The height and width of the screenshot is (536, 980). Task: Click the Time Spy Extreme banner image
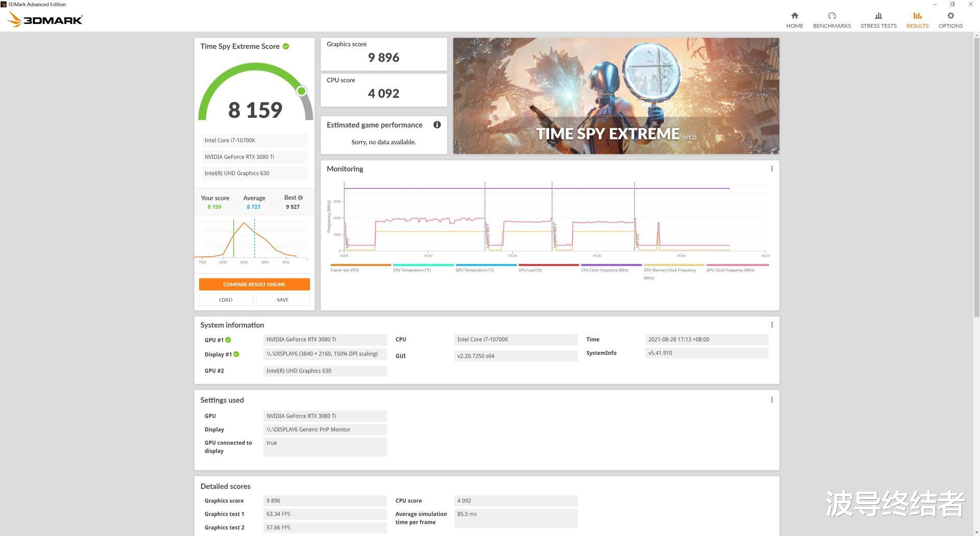click(x=616, y=96)
